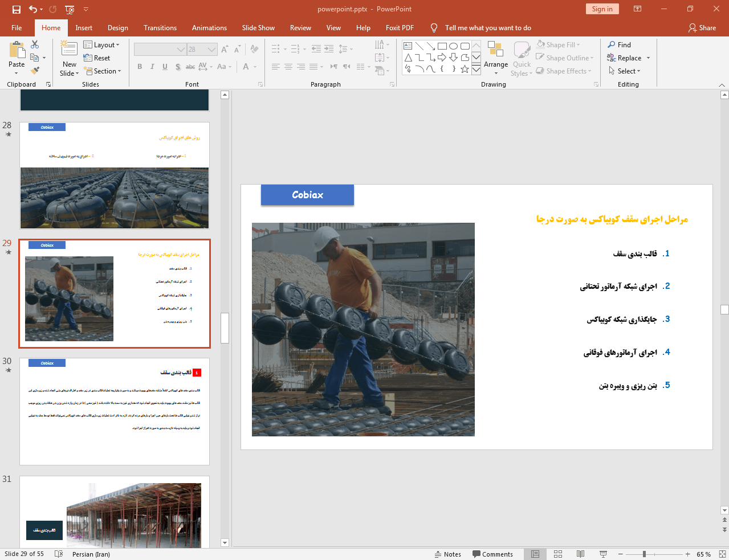
Task: Click the Find button
Action: (x=620, y=45)
